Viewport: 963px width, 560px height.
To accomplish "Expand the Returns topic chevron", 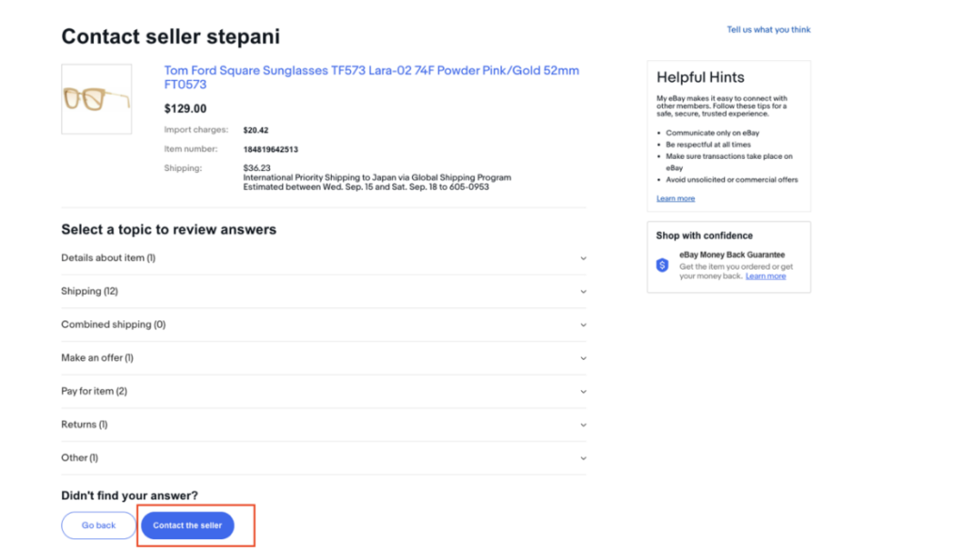I will (x=583, y=425).
